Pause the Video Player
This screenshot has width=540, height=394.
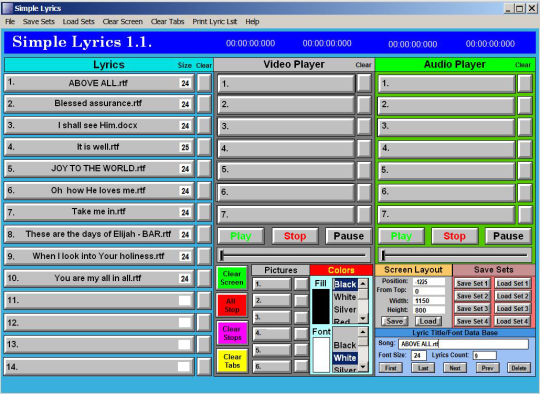pos(349,236)
